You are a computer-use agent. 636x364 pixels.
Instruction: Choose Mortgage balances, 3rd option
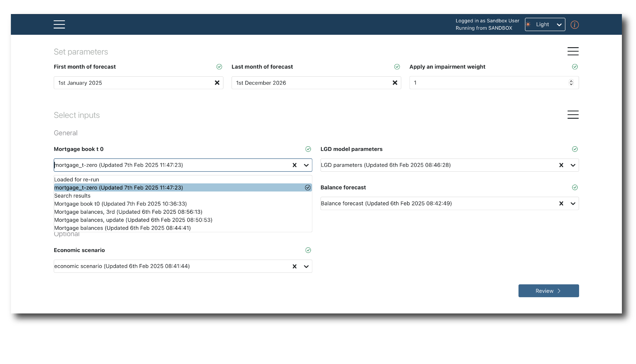[128, 212]
